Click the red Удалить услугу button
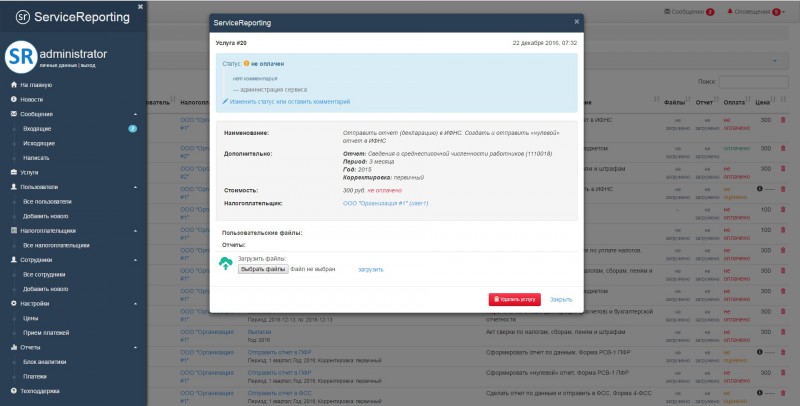The height and width of the screenshot is (406, 800). click(514, 299)
